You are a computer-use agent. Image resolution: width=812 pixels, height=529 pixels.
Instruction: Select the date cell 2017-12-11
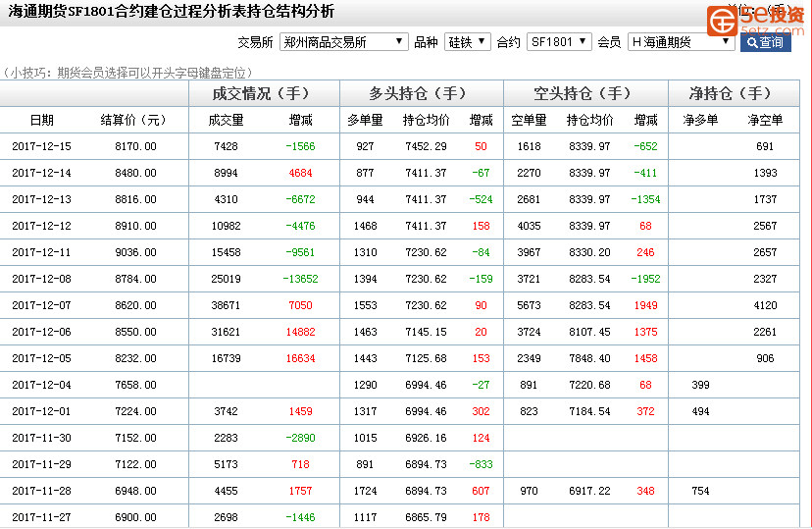coord(41,252)
